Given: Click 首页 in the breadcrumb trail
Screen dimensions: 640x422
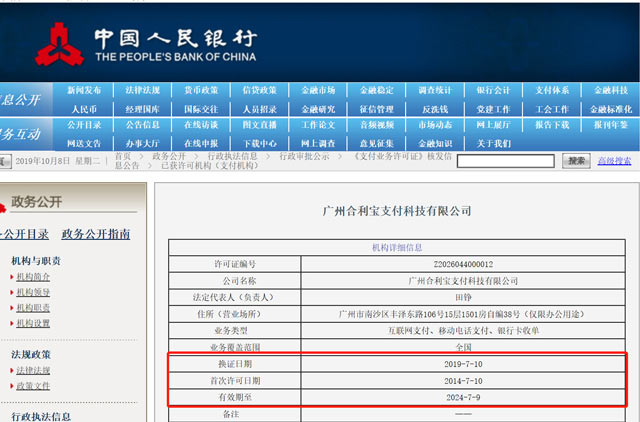Looking at the screenshot, I should point(123,156).
